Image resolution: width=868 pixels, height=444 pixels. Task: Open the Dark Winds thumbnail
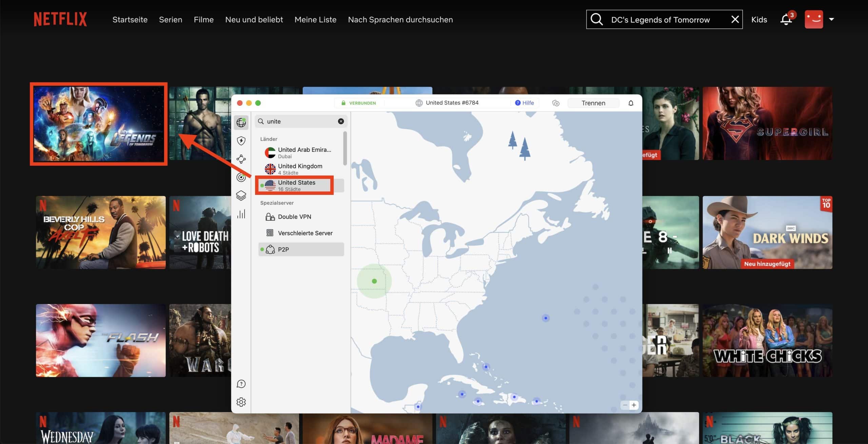point(767,233)
